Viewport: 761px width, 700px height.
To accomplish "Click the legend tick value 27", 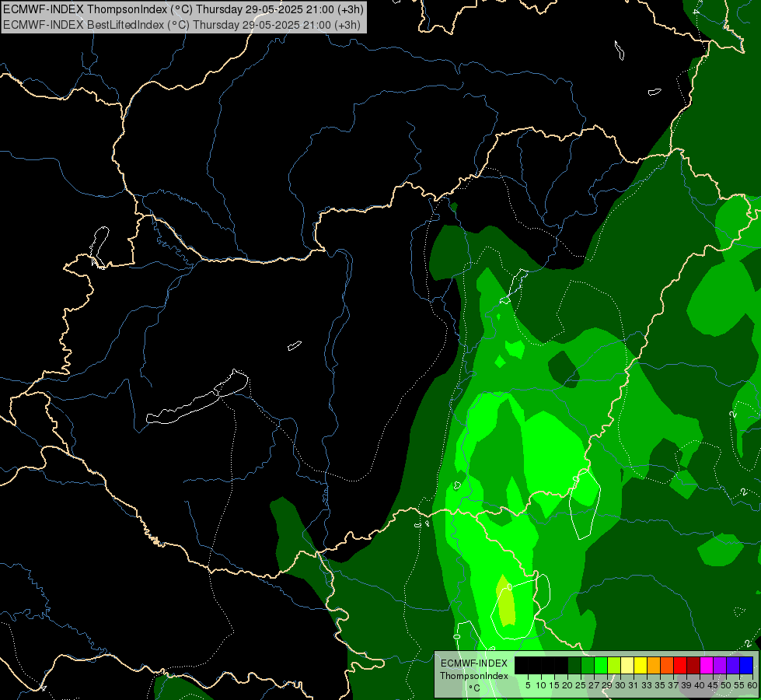I will [x=594, y=685].
